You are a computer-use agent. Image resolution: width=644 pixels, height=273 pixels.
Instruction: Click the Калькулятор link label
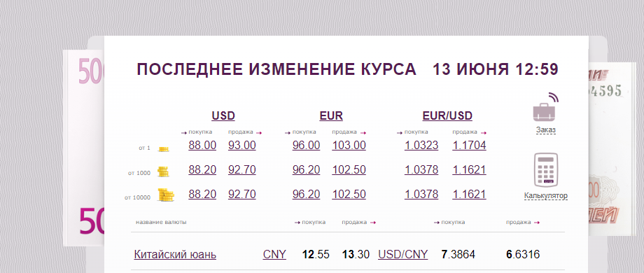546,196
